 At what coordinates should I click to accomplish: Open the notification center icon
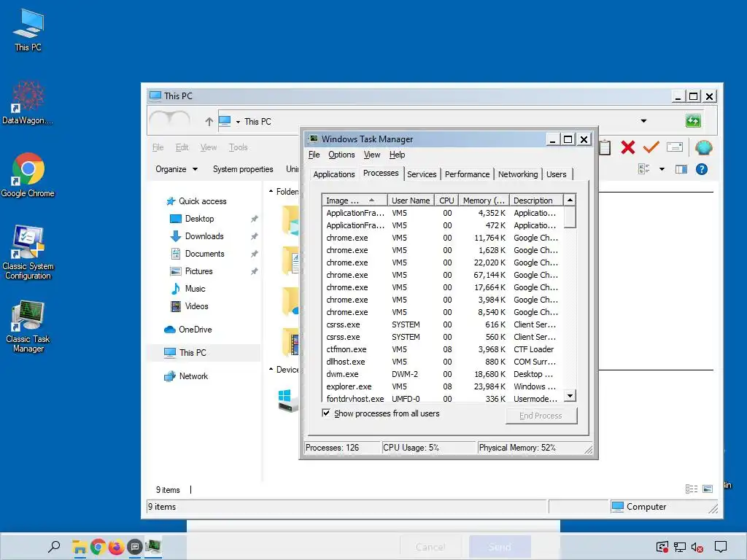point(720,547)
